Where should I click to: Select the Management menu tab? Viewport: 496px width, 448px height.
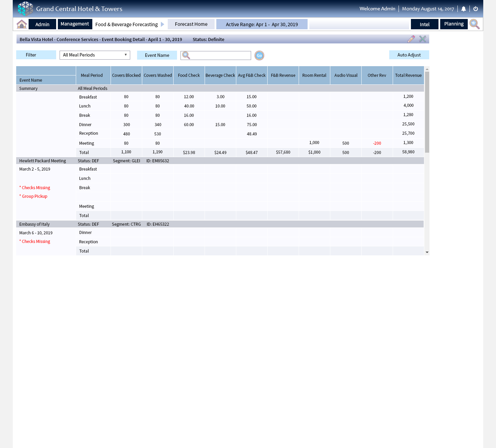click(75, 24)
